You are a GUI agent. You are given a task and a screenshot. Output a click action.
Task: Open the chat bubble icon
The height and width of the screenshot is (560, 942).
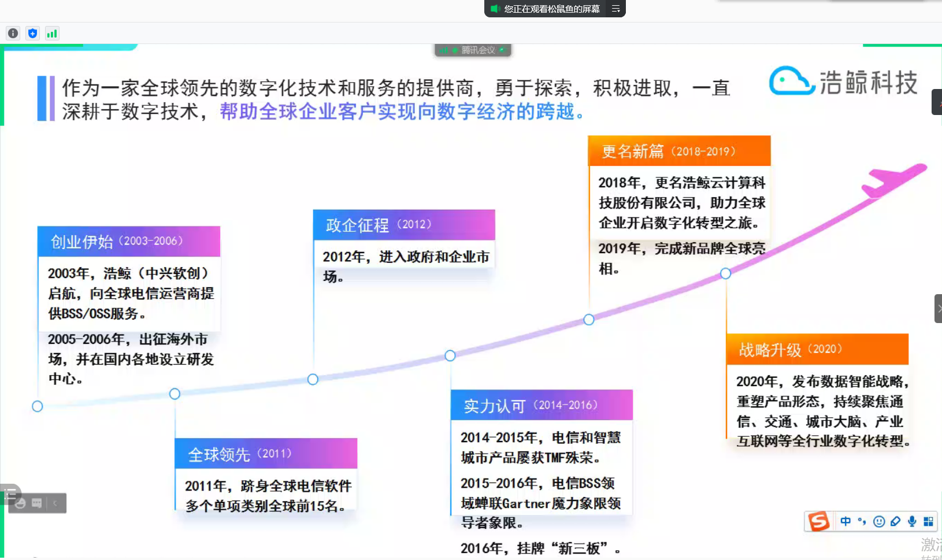(37, 503)
